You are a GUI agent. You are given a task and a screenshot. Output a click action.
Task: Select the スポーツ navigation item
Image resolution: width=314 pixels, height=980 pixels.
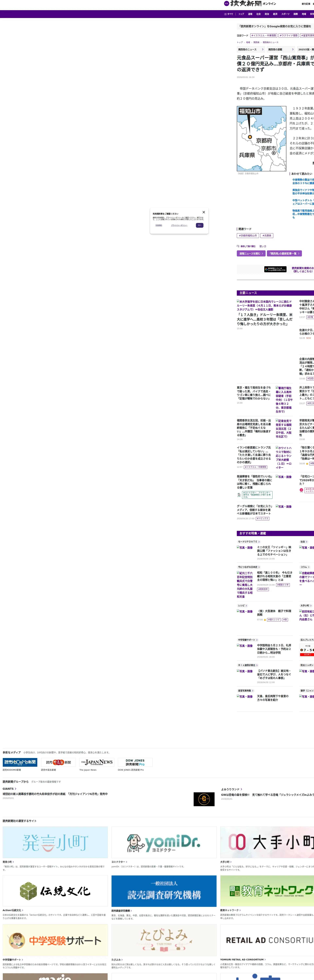pos(285,14)
